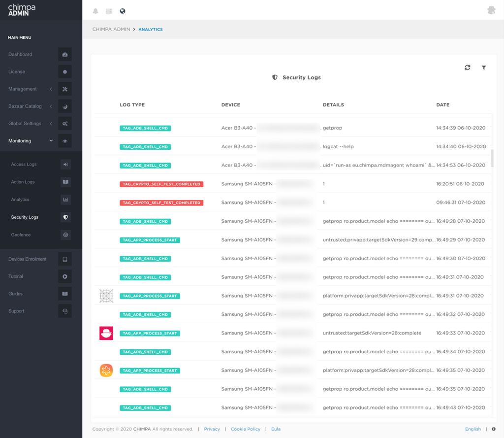
Task: Click the globe icon in top bar
Action: click(x=123, y=11)
